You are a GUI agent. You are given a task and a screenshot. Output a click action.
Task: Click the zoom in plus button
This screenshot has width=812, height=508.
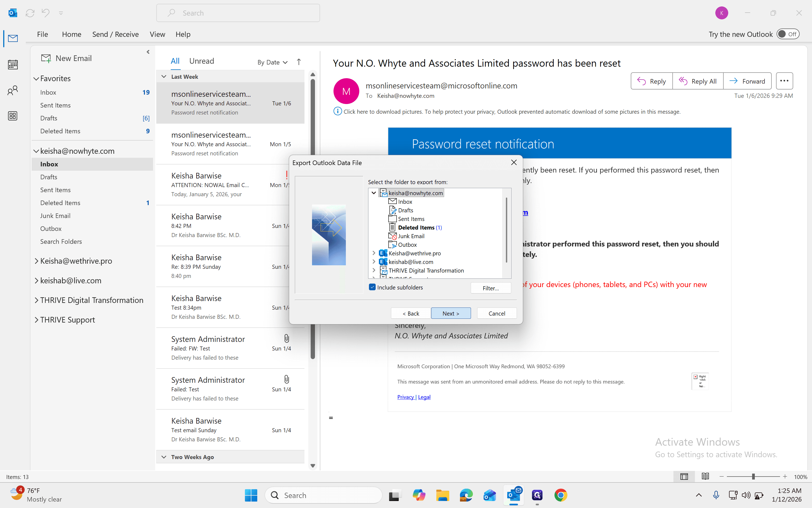click(x=785, y=476)
